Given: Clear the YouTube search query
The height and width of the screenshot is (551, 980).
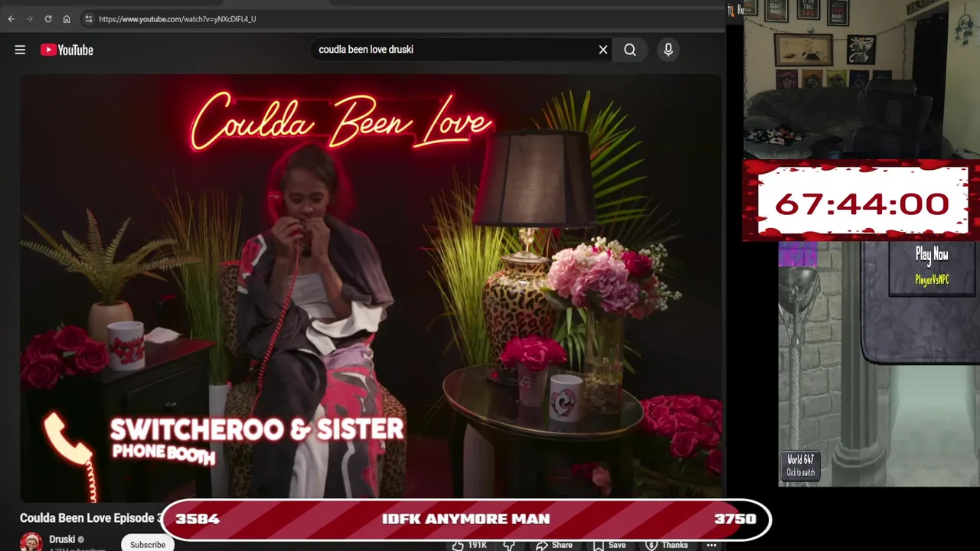Looking at the screenshot, I should [603, 50].
